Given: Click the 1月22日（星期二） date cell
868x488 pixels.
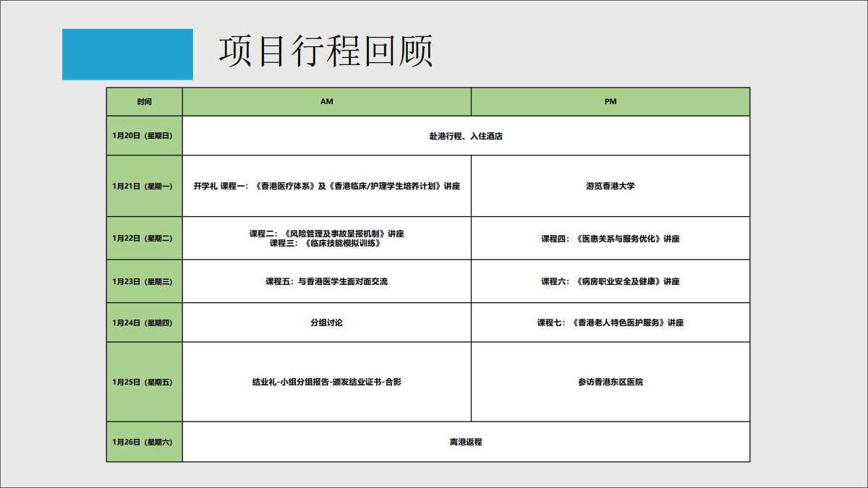Looking at the screenshot, I should tap(144, 238).
